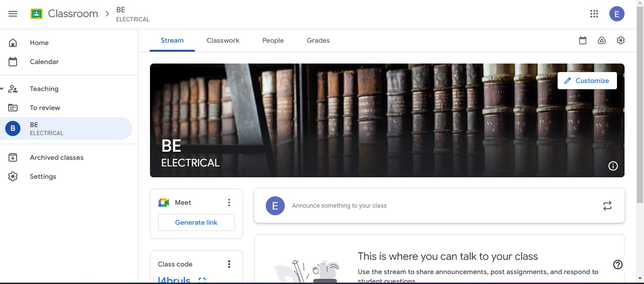644x284 pixels.
Task: Click the heading 'This is where you can talk to your class'
Action: (x=448, y=257)
